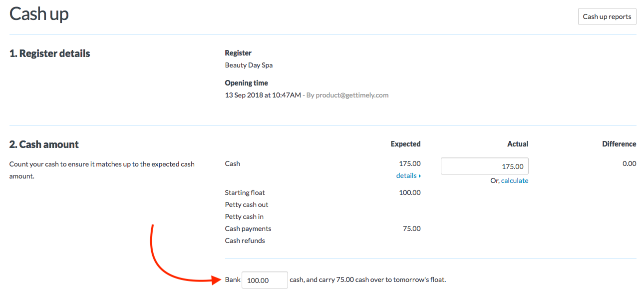Click the Opening time label
Screen dimensions: 644x295
246,82
